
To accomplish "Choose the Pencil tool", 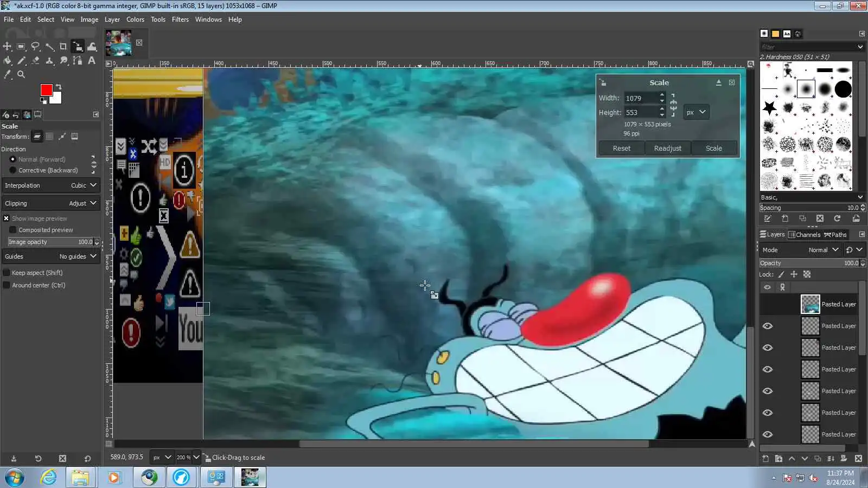I will [x=21, y=61].
